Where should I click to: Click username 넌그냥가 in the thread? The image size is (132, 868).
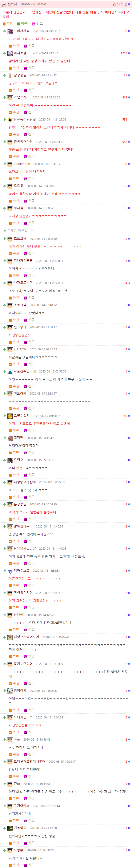coord(20,327)
